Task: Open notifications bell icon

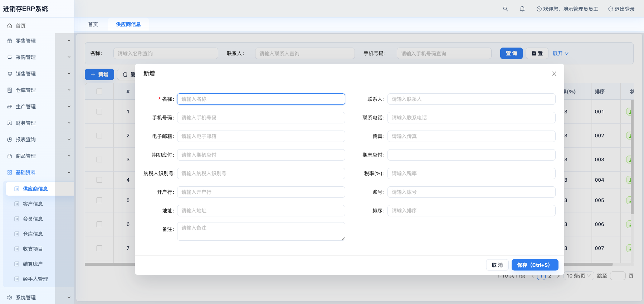Action: tap(522, 9)
